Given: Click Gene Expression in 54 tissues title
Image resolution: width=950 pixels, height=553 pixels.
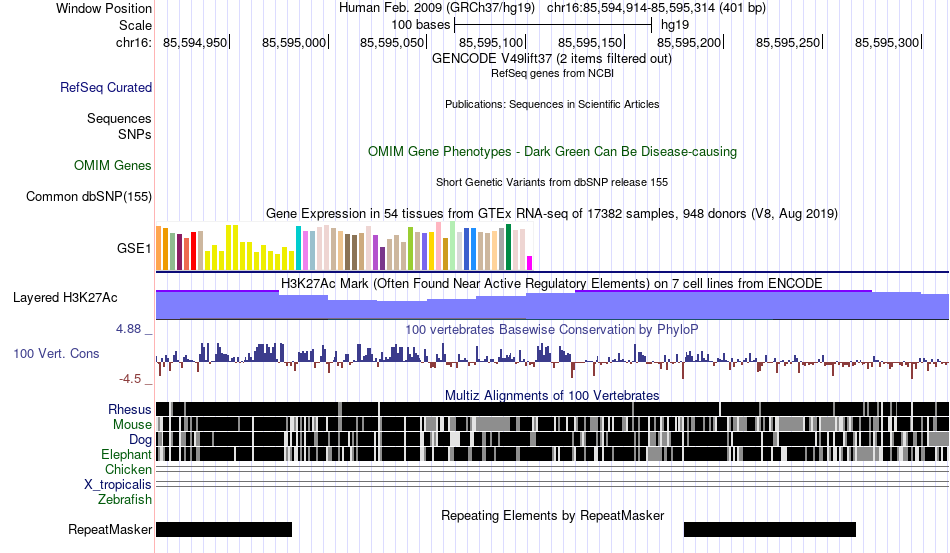Looking at the screenshot, I should pos(552,213).
